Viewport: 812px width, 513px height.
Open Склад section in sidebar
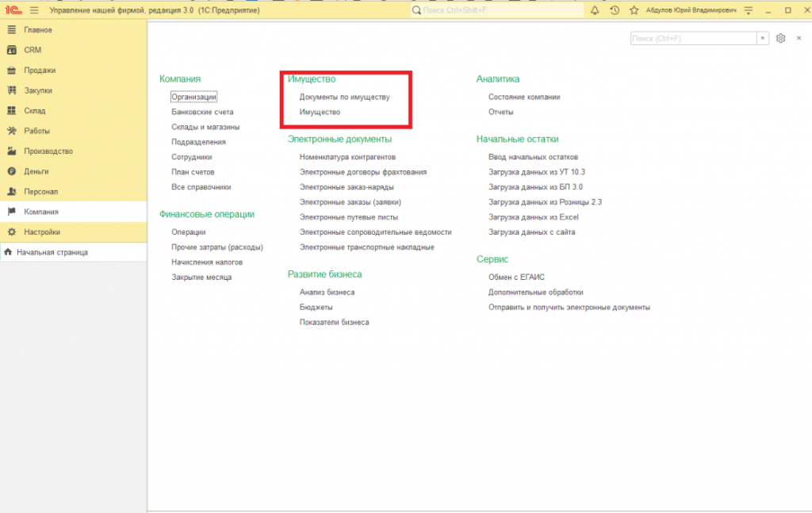[73, 111]
